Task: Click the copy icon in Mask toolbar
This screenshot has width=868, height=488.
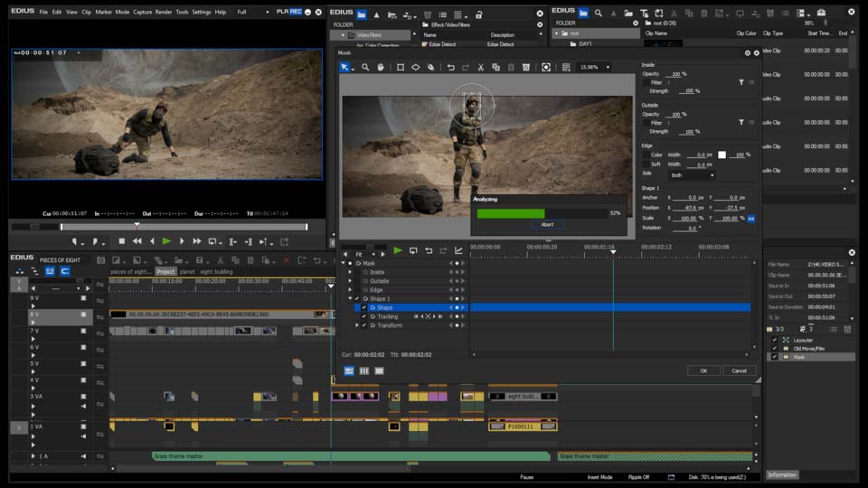Action: 496,67
